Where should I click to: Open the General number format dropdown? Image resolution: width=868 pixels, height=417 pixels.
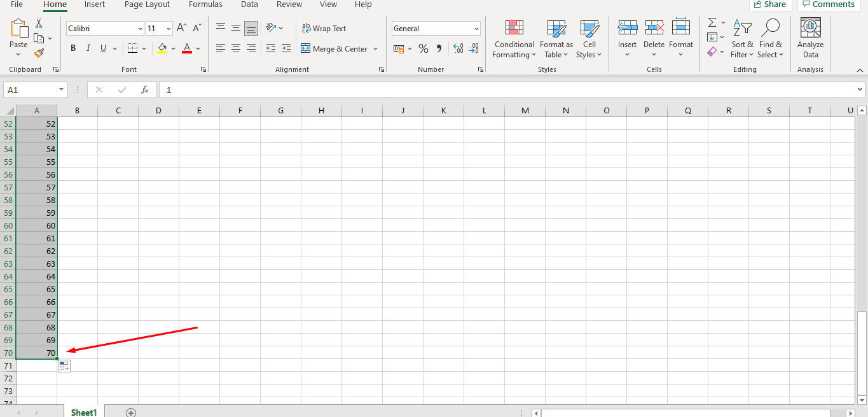click(x=476, y=29)
